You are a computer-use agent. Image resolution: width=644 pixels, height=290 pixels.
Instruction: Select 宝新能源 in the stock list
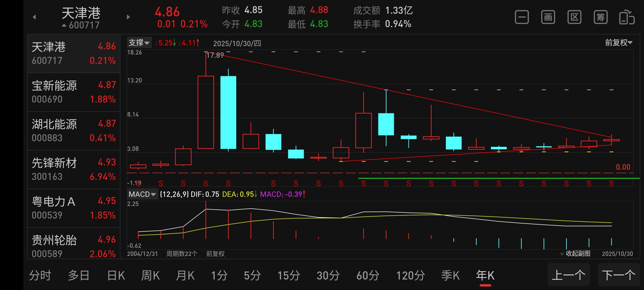click(74, 92)
